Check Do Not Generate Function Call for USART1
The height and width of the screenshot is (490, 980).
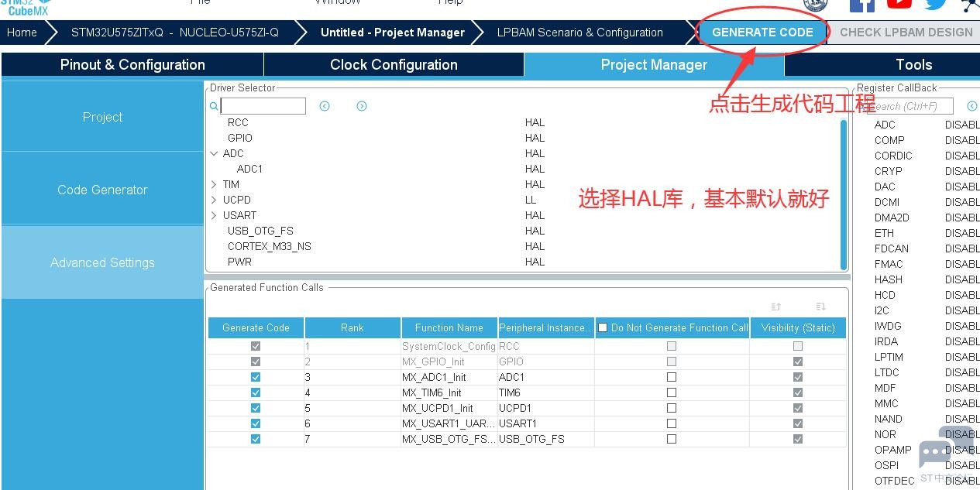point(672,423)
